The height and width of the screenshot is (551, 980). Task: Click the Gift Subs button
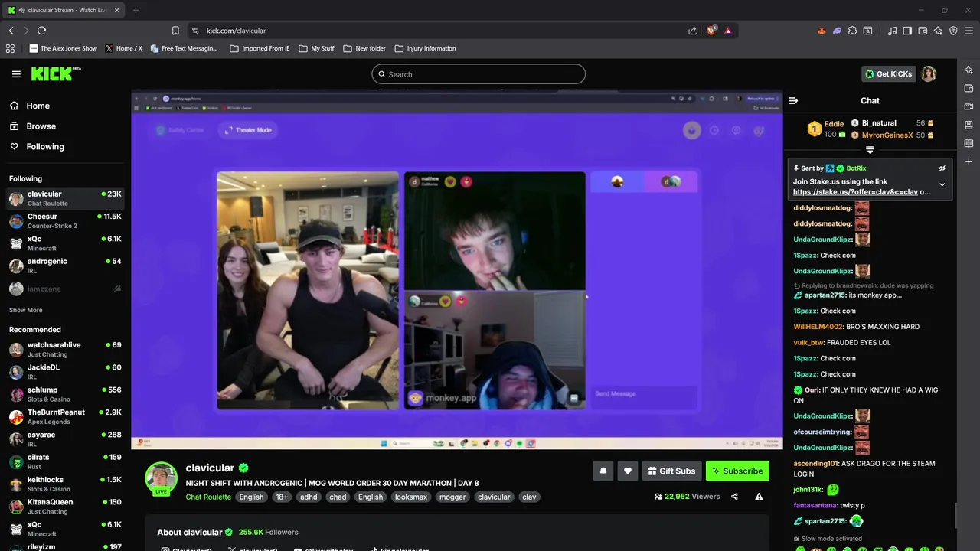[670, 471]
